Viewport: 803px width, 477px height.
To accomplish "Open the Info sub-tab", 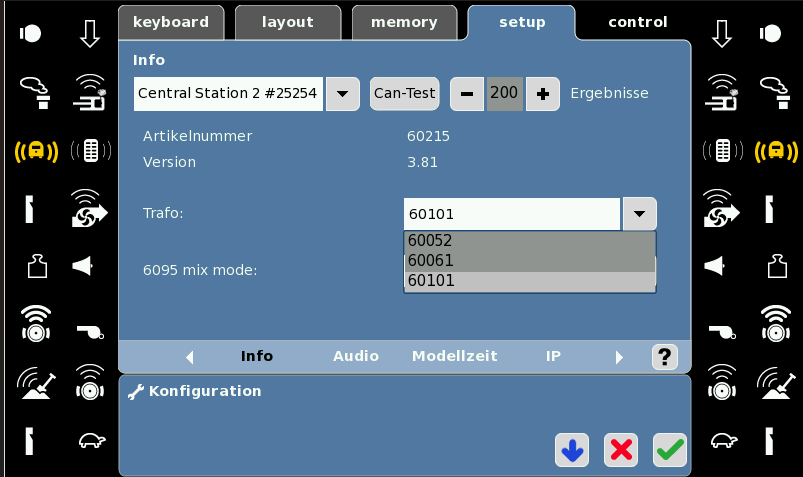I will point(257,356).
